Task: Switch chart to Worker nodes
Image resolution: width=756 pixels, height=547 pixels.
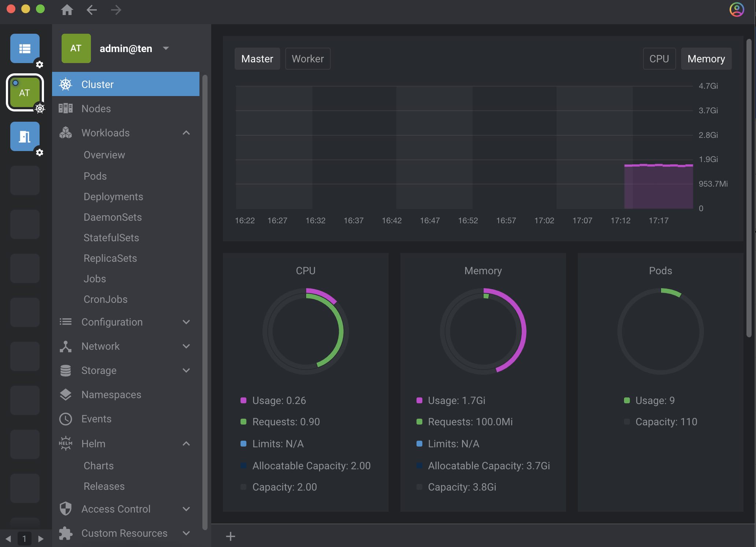Action: 308,59
